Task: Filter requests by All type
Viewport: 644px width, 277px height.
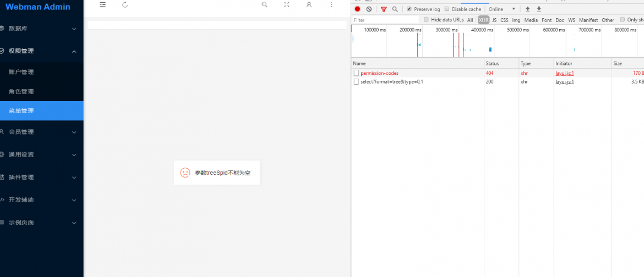Action: tap(470, 20)
